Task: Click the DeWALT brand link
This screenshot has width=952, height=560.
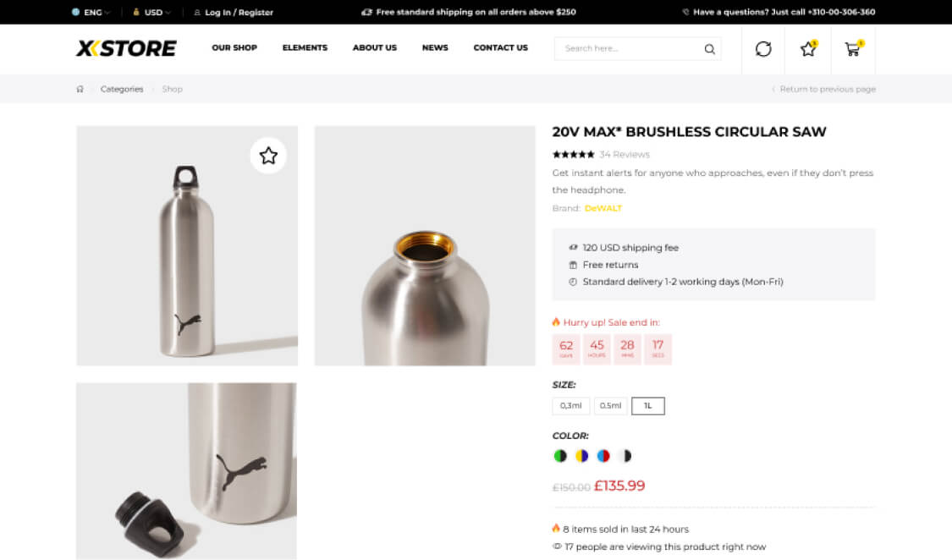Action: pyautogui.click(x=603, y=208)
